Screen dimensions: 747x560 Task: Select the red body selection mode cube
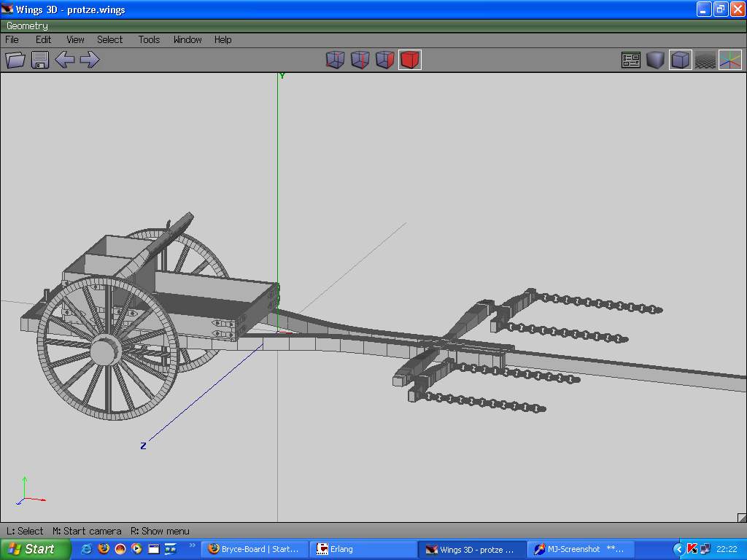[410, 60]
